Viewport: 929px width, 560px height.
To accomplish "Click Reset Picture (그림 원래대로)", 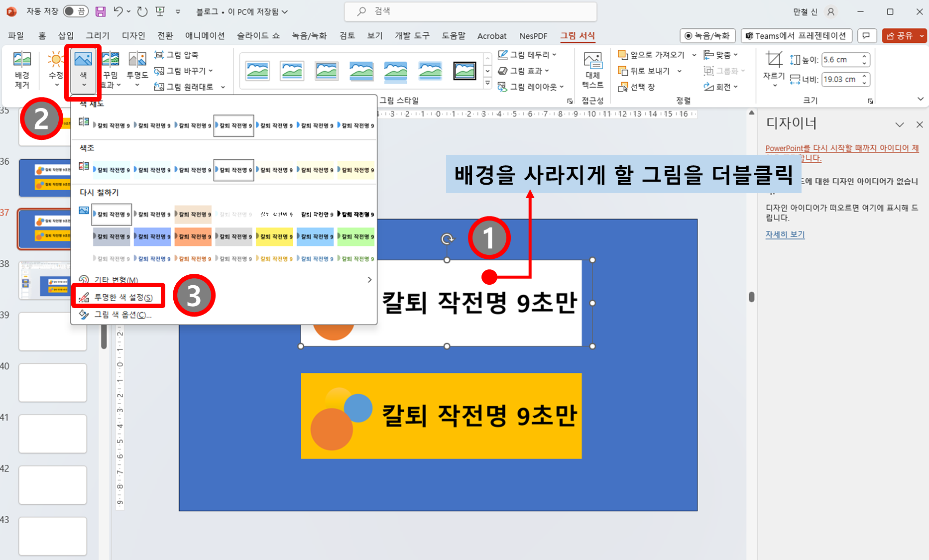I will pyautogui.click(x=184, y=87).
